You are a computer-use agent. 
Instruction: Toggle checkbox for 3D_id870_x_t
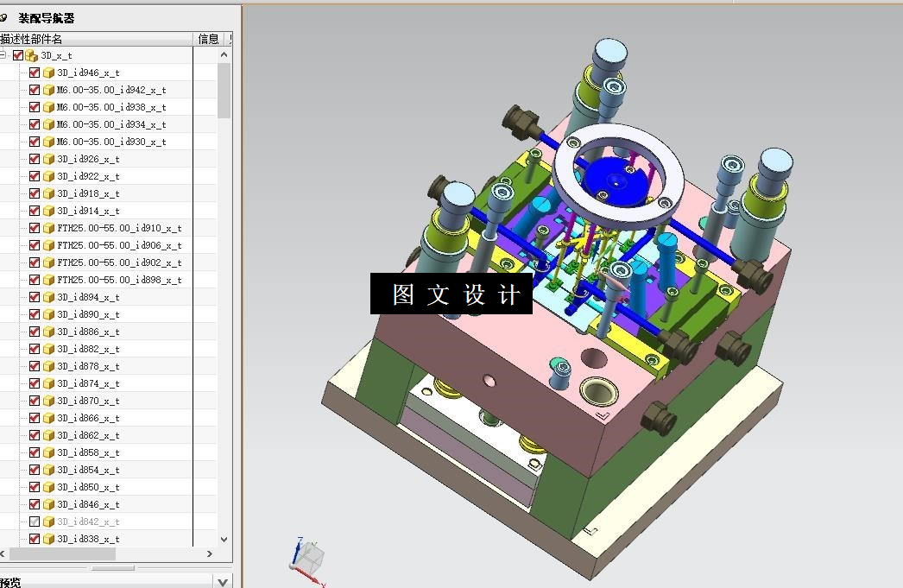coord(34,401)
